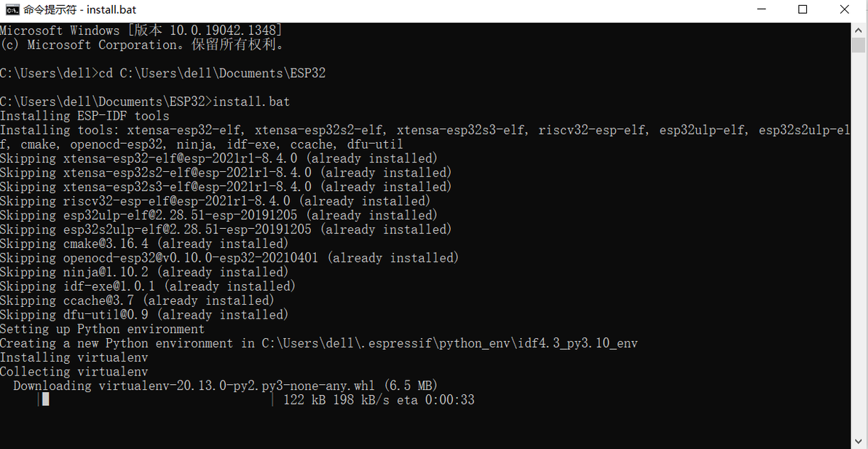Maximize the install.bat console window
868x449 pixels.
point(802,9)
